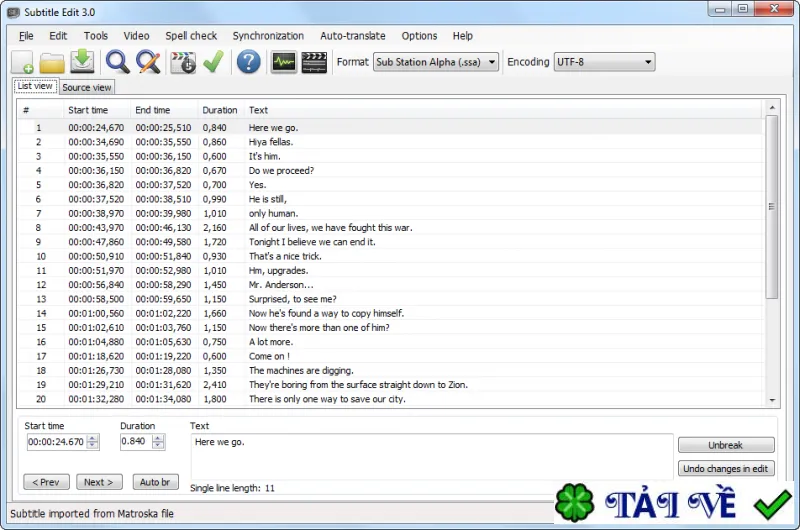Click the Start time stepper arrows

coord(92,442)
